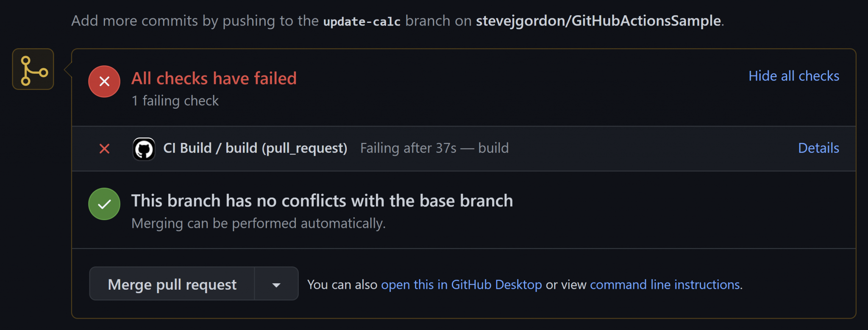
Task: Select the CI Build / build (pull_request) label
Action: coord(255,148)
